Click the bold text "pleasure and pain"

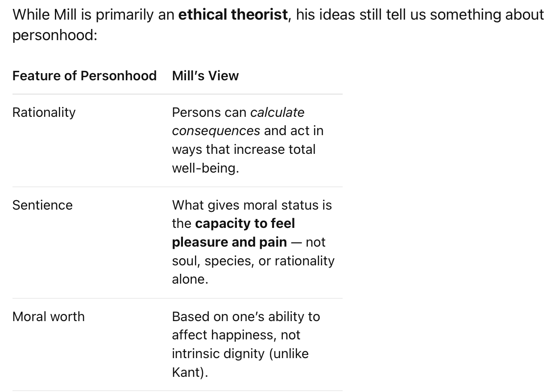(229, 242)
